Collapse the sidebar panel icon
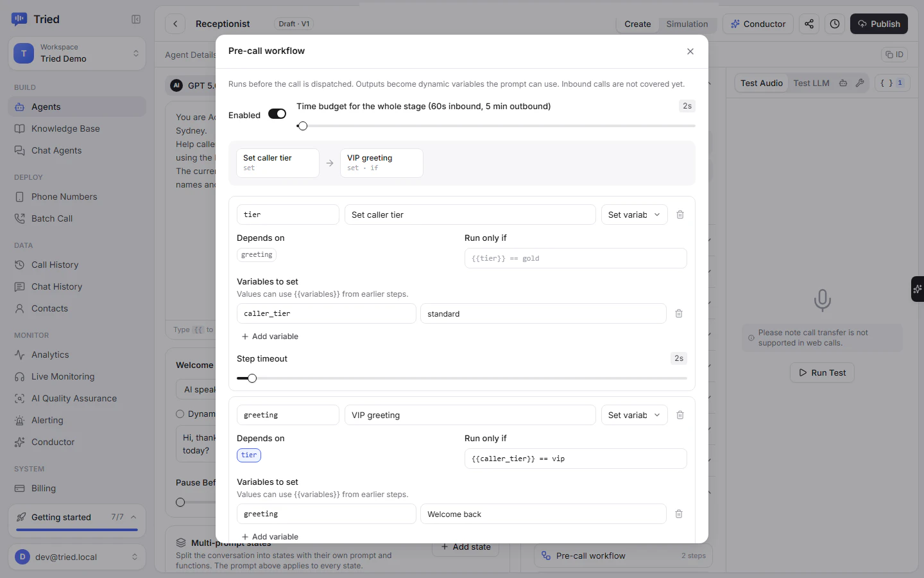The image size is (924, 578). (x=136, y=19)
